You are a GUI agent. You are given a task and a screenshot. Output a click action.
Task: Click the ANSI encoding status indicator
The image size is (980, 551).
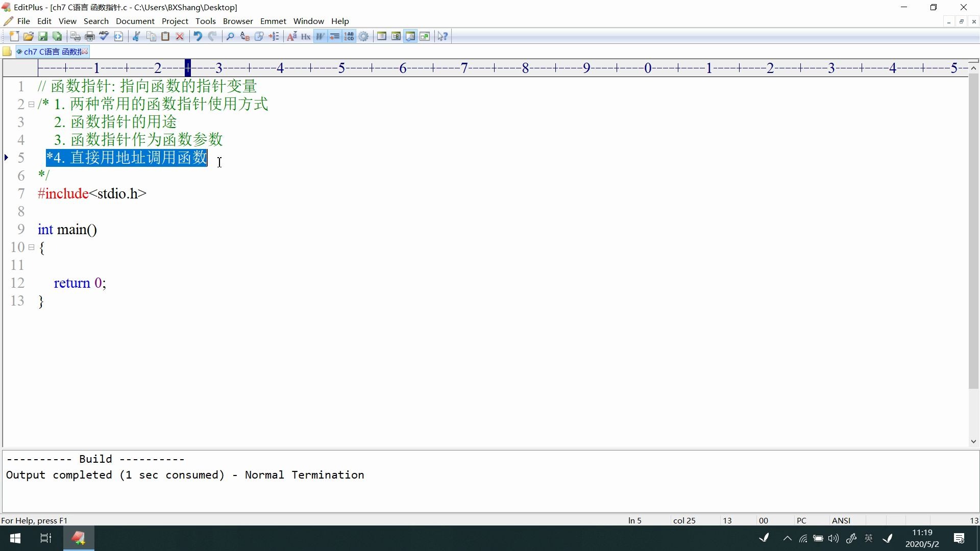pos(840,520)
